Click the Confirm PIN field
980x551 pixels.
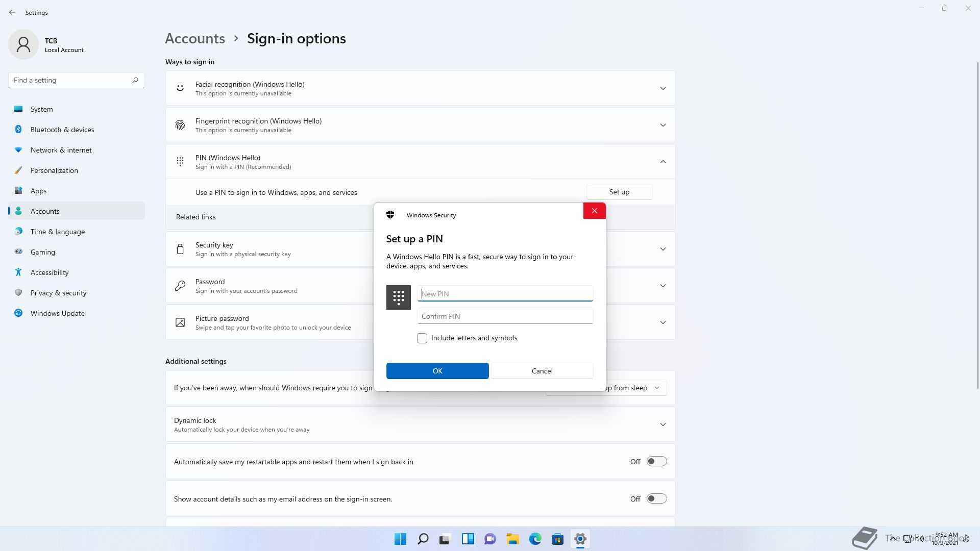click(505, 316)
